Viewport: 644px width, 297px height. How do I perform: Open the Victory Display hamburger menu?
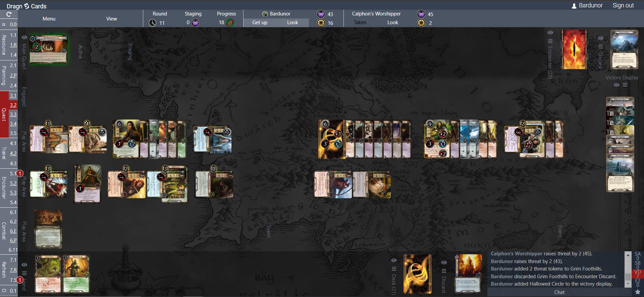pos(625,85)
